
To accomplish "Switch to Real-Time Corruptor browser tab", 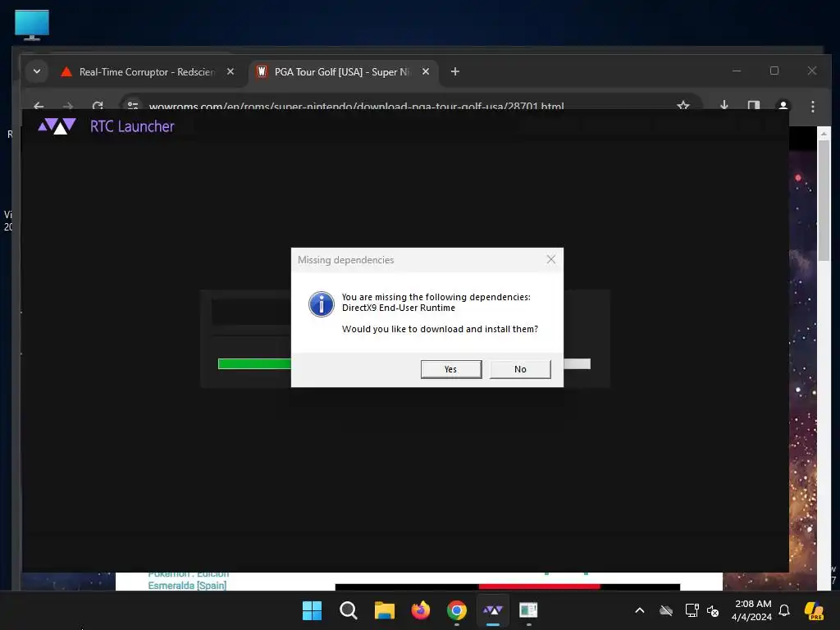I will [x=147, y=72].
